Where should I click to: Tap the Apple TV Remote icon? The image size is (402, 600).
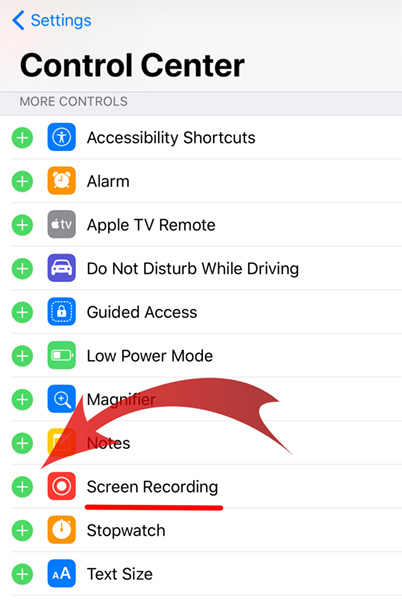click(61, 224)
